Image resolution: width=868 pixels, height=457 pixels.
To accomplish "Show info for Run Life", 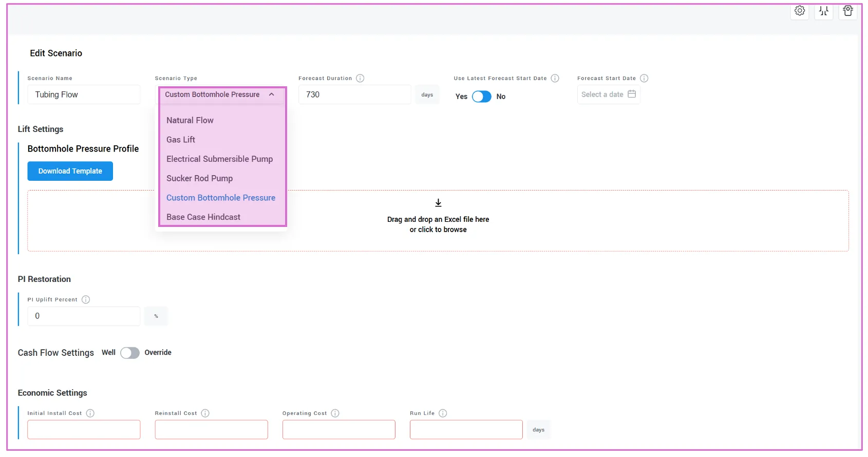I will click(443, 413).
